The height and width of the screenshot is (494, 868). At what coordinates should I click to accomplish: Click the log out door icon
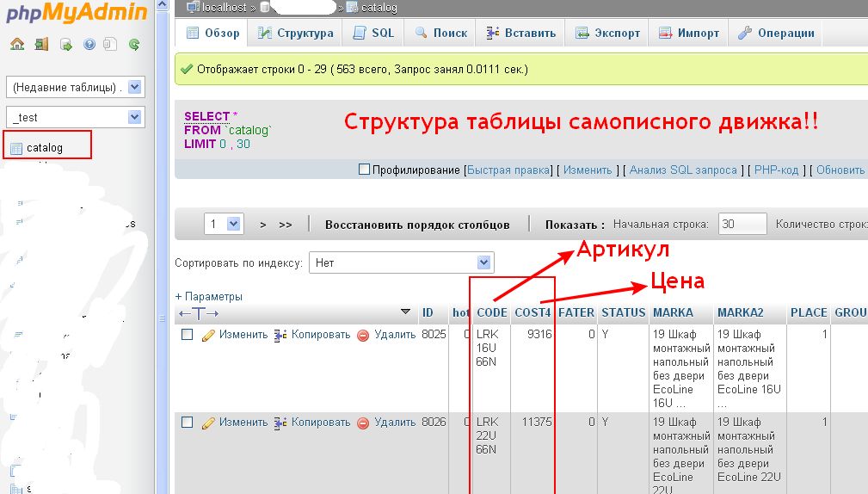pos(41,44)
